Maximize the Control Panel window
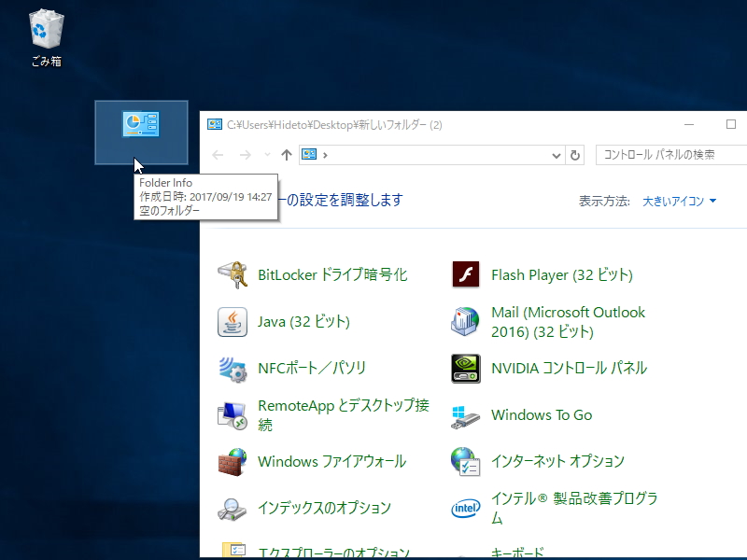 coord(731,124)
